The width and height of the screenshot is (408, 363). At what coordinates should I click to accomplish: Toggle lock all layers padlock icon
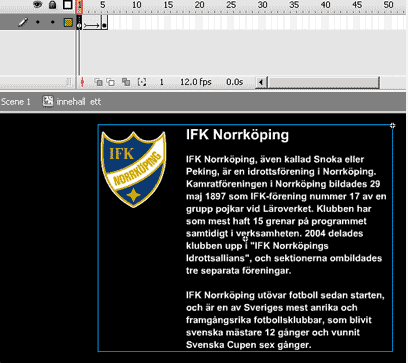pos(52,5)
